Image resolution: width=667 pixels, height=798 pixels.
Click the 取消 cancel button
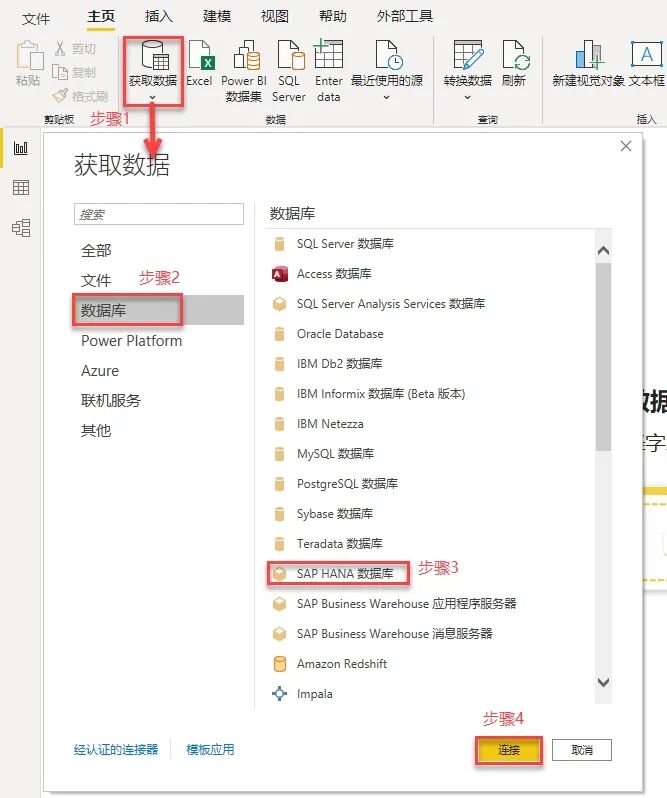(582, 750)
